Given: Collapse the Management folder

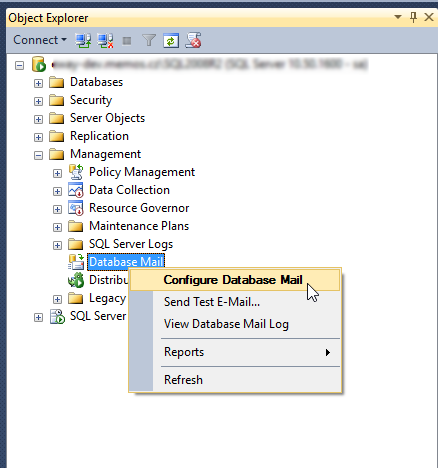Looking at the screenshot, I should coord(39,155).
